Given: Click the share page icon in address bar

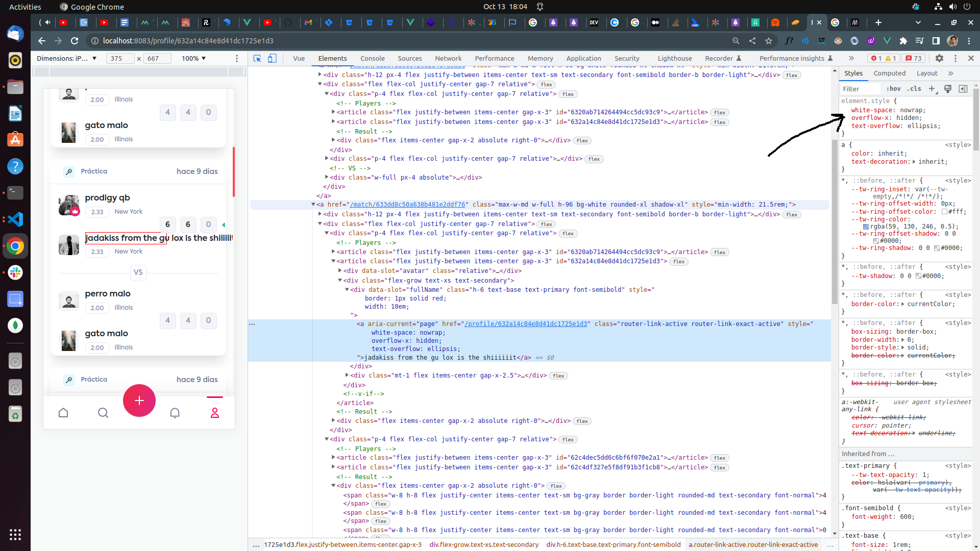Looking at the screenshot, I should click(752, 41).
